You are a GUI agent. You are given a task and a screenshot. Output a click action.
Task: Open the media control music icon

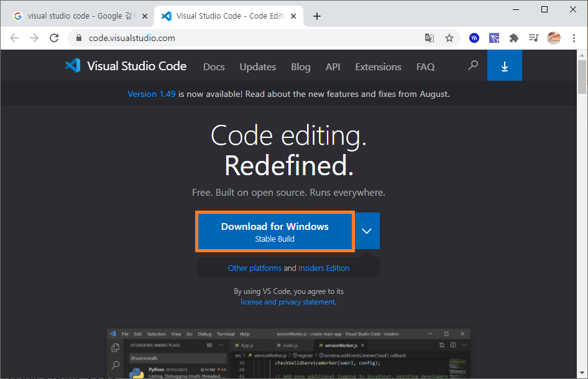pyautogui.click(x=534, y=38)
